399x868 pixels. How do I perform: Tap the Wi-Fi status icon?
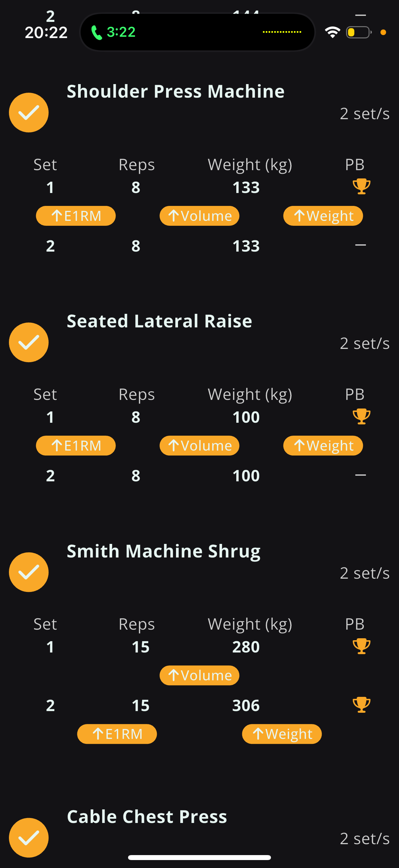(x=332, y=32)
